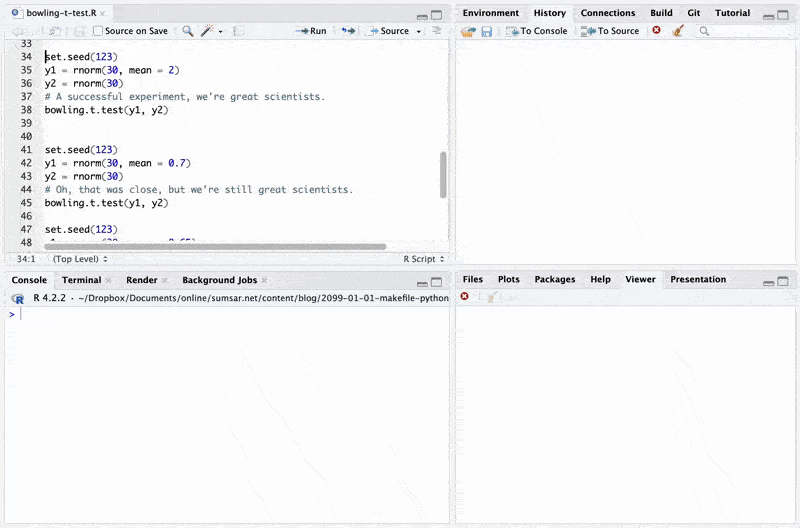Close the bowling-t-test.R tab

(x=103, y=13)
